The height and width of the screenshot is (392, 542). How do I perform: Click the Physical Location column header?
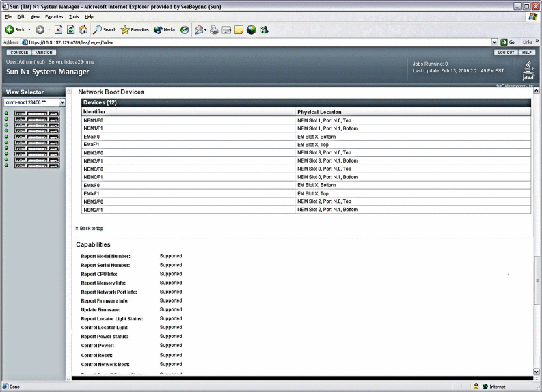coord(413,112)
